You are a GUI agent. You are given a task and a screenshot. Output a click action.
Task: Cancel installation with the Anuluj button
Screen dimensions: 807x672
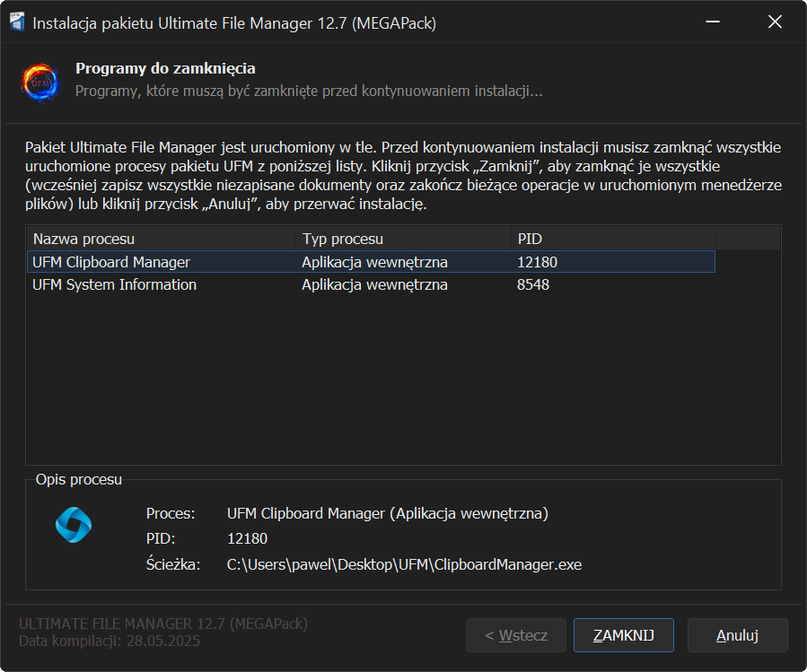pos(737,635)
